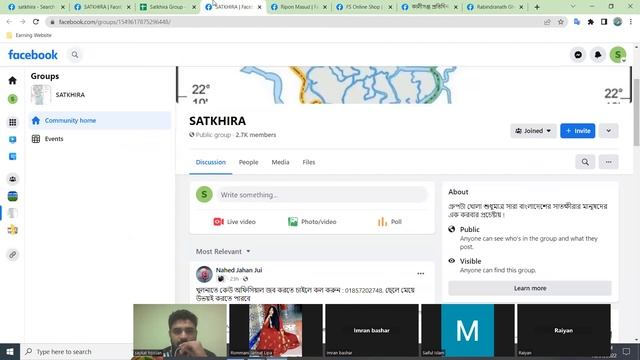Open the side panel toolbar icon

point(604,22)
